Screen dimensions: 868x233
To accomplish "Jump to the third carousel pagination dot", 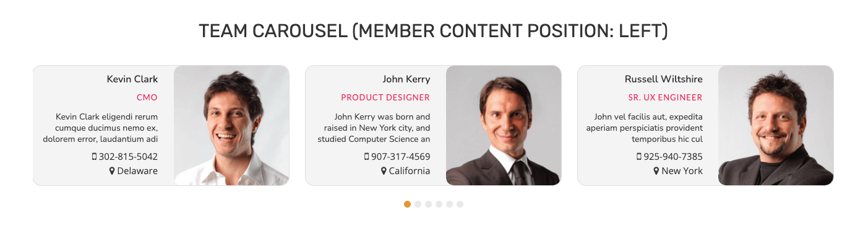I will [x=428, y=204].
